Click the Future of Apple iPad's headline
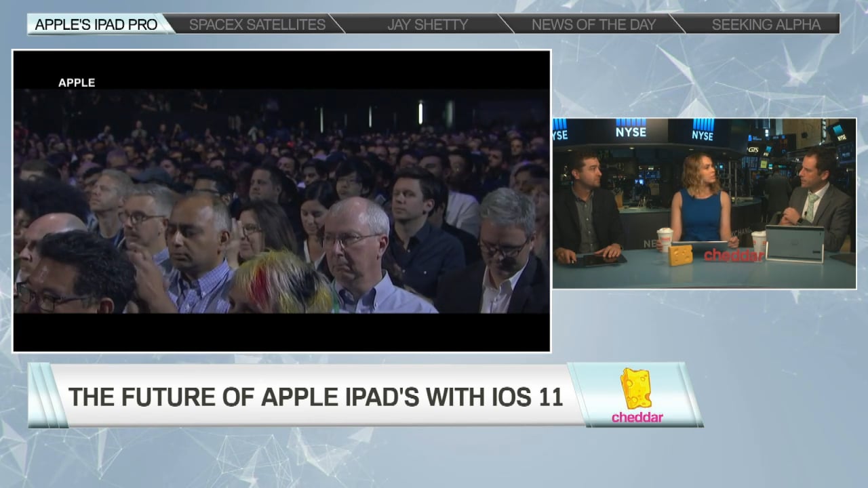The width and height of the screenshot is (868, 488). (x=315, y=396)
